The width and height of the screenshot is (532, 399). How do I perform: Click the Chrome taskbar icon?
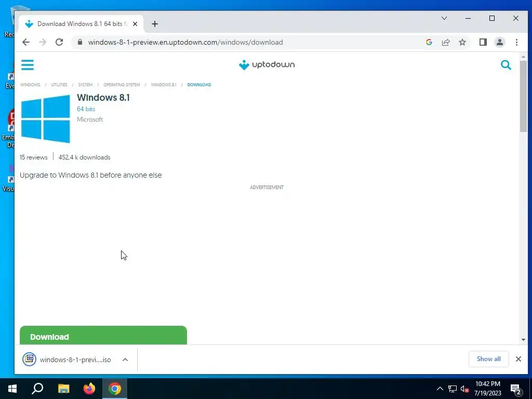click(115, 389)
